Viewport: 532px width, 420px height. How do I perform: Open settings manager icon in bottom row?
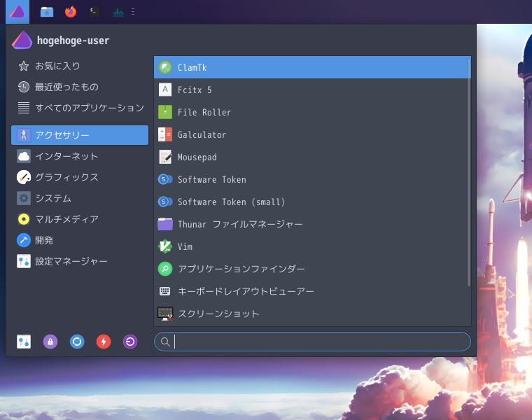point(24,342)
